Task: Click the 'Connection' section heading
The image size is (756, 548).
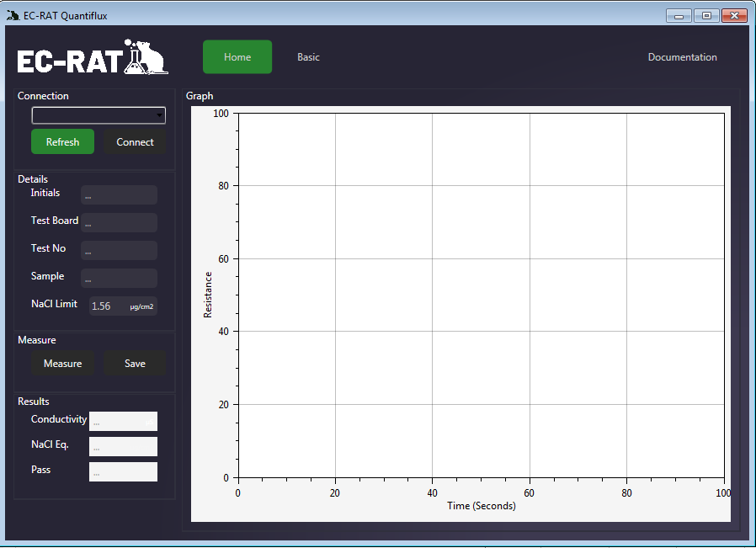Action: 43,96
